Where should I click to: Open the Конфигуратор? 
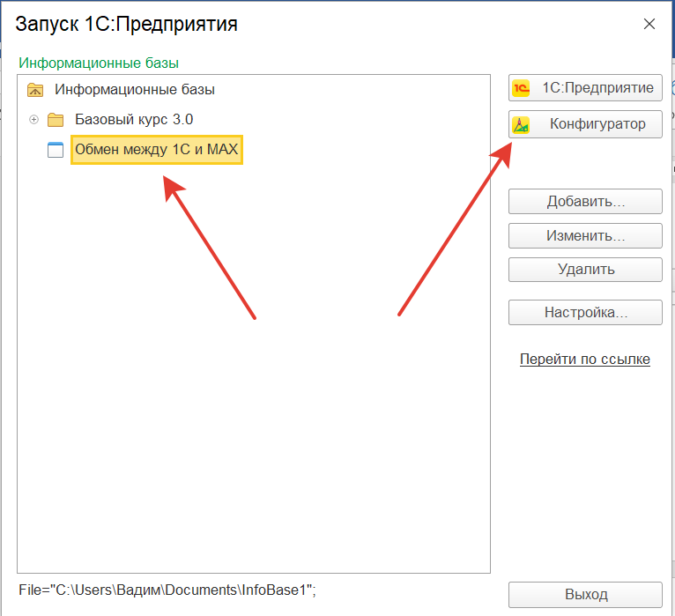coord(585,124)
